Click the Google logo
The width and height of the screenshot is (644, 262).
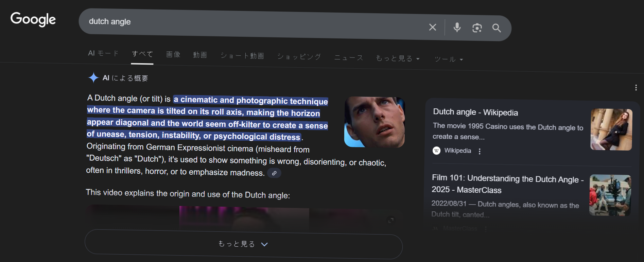coord(33,19)
